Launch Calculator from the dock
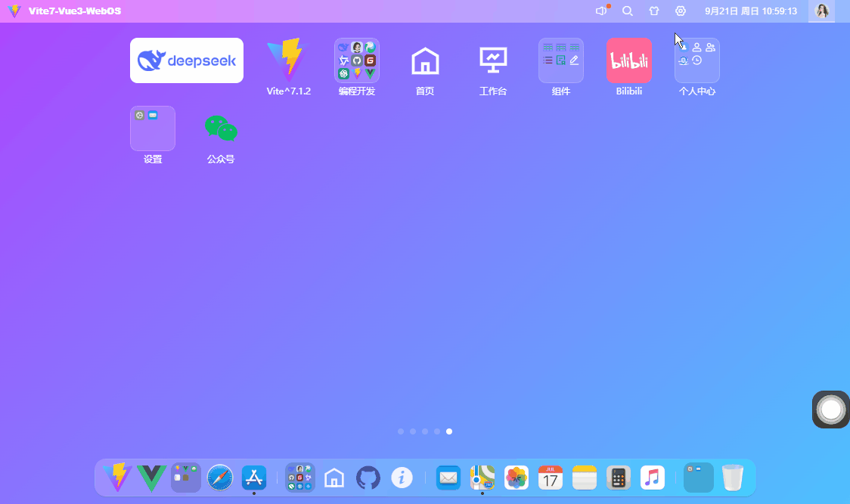850x504 pixels. (x=619, y=478)
